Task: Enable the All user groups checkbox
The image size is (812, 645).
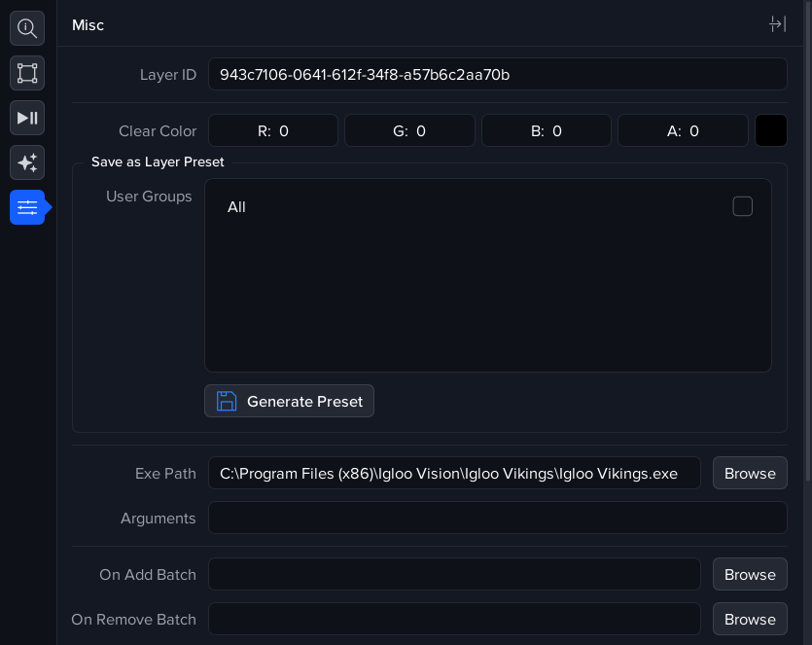Action: tap(742, 206)
